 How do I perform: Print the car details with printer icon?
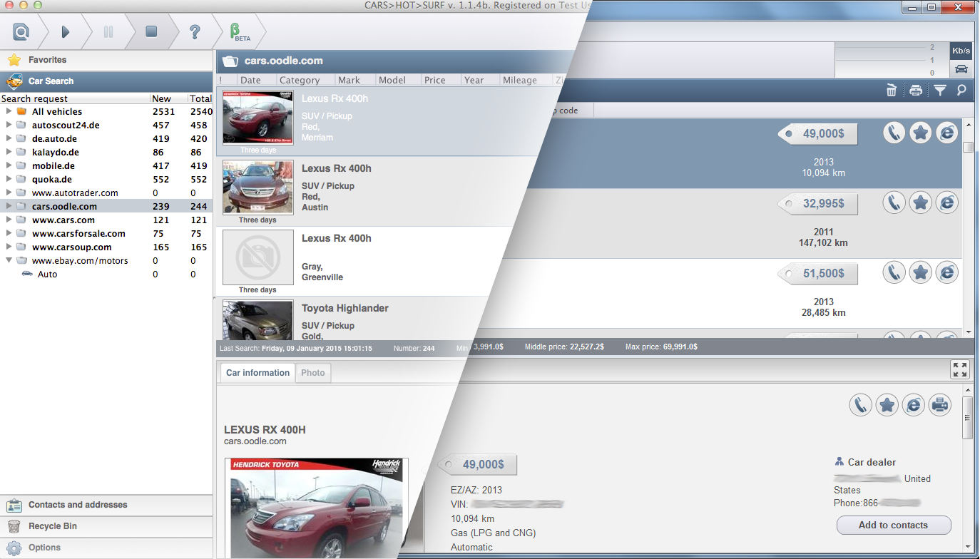[x=940, y=405]
